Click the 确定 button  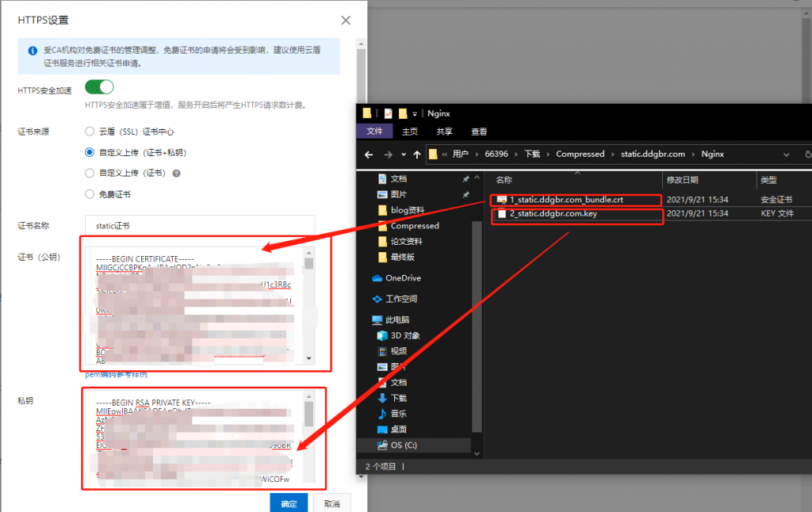coord(289,503)
